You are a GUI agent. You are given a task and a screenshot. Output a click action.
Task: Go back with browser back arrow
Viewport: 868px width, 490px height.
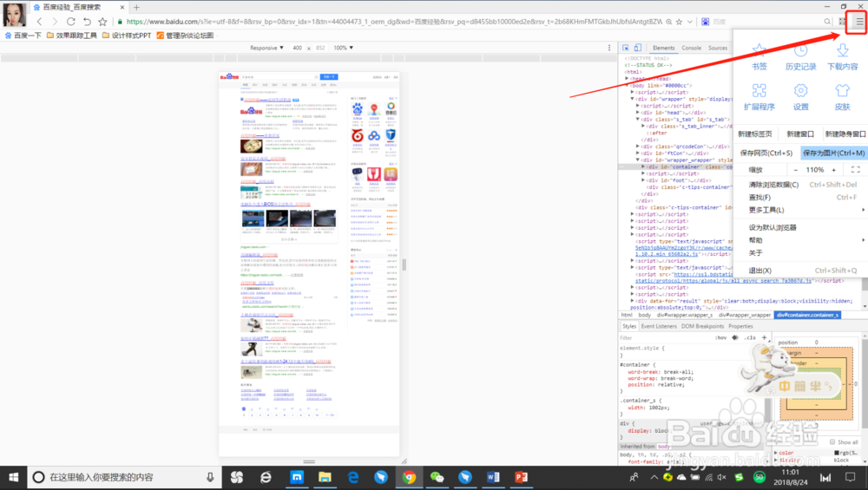39,22
